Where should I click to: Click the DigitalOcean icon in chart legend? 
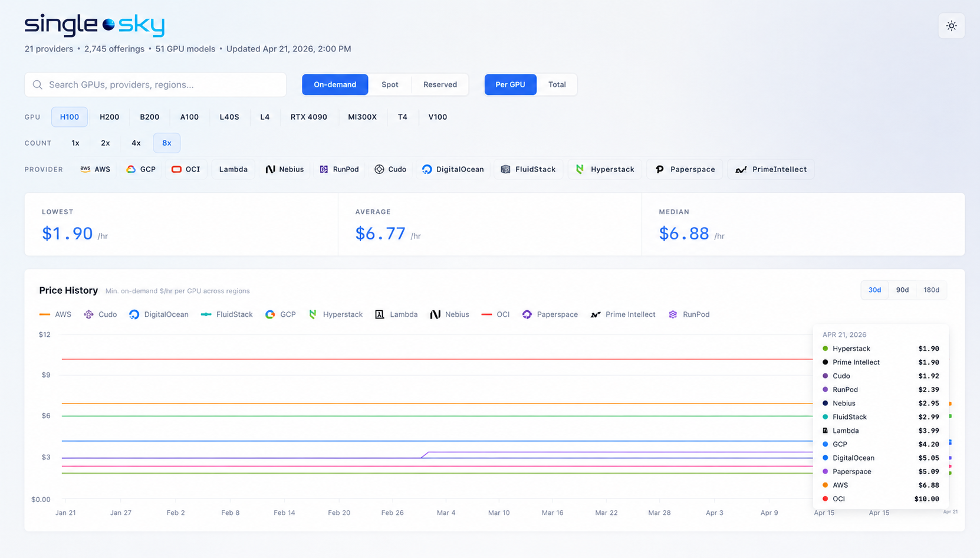(134, 314)
